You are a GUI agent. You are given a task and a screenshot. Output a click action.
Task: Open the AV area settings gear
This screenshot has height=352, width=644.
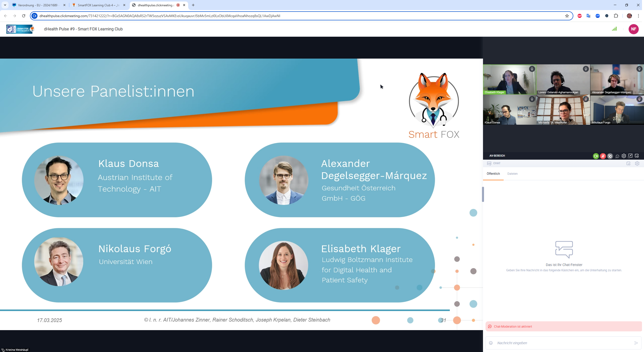pos(624,156)
